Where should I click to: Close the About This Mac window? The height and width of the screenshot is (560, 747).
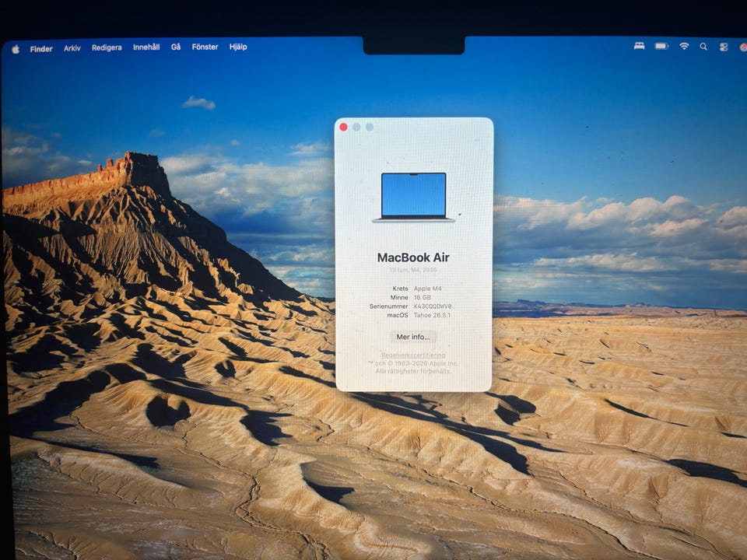pos(343,127)
